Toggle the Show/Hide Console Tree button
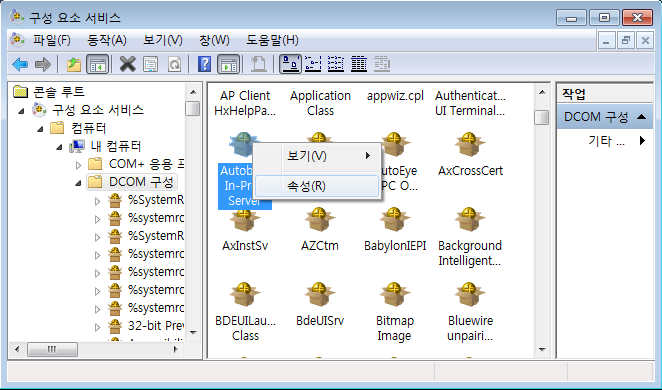 click(98, 65)
